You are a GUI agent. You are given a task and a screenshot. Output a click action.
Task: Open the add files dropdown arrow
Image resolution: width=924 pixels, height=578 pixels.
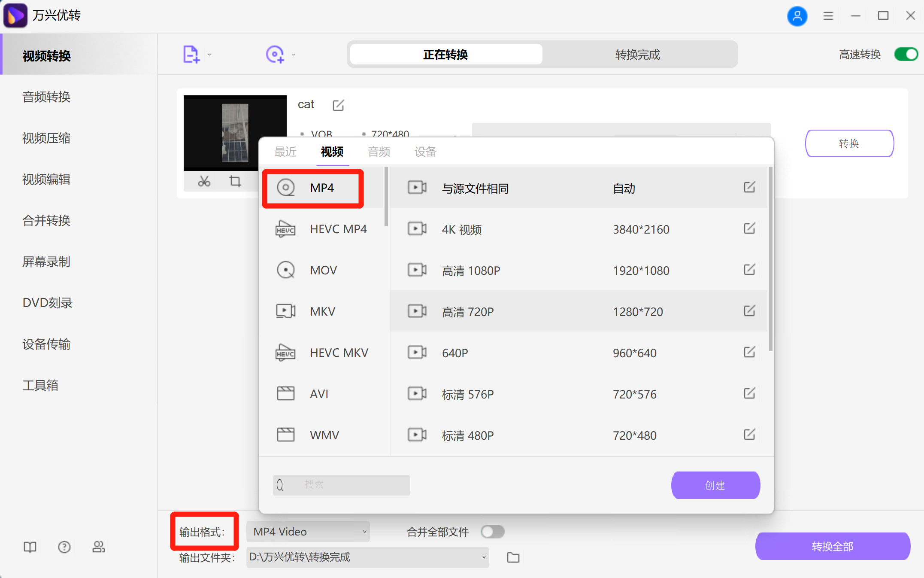coord(209,54)
